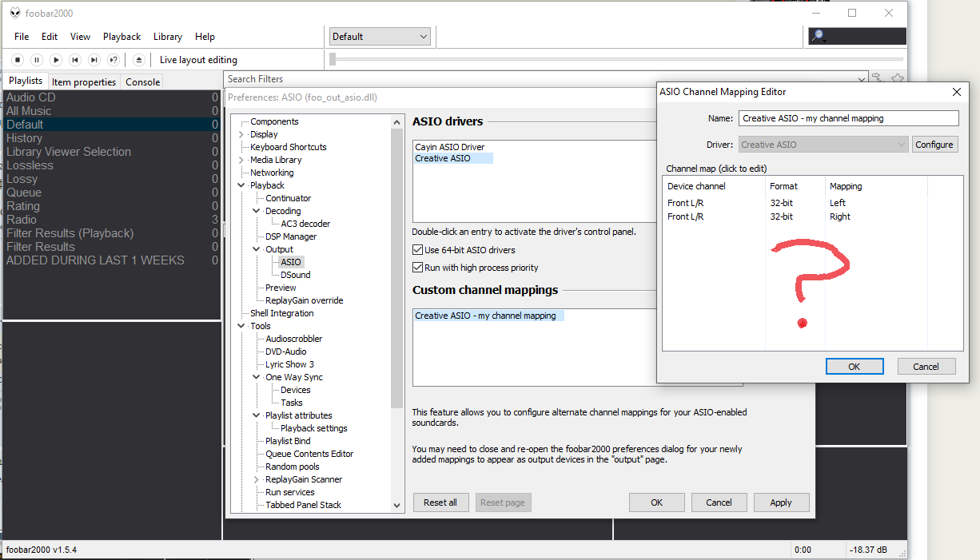This screenshot has height=560, width=980.
Task: Click the Configure button next to Driver
Action: [934, 145]
